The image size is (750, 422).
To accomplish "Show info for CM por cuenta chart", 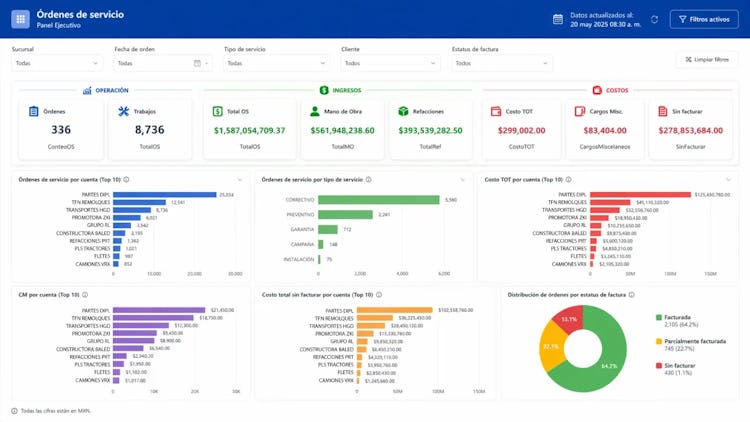I will 85,295.
